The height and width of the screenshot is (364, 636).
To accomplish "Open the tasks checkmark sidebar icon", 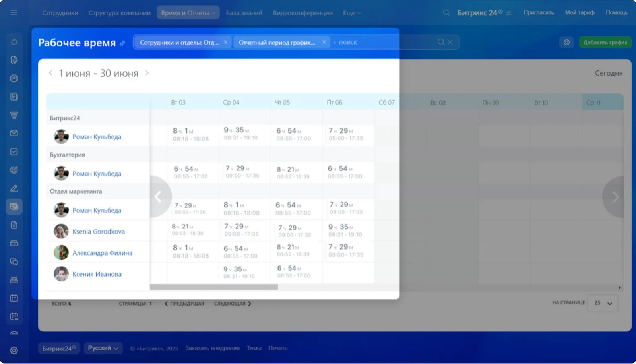I will click(14, 152).
